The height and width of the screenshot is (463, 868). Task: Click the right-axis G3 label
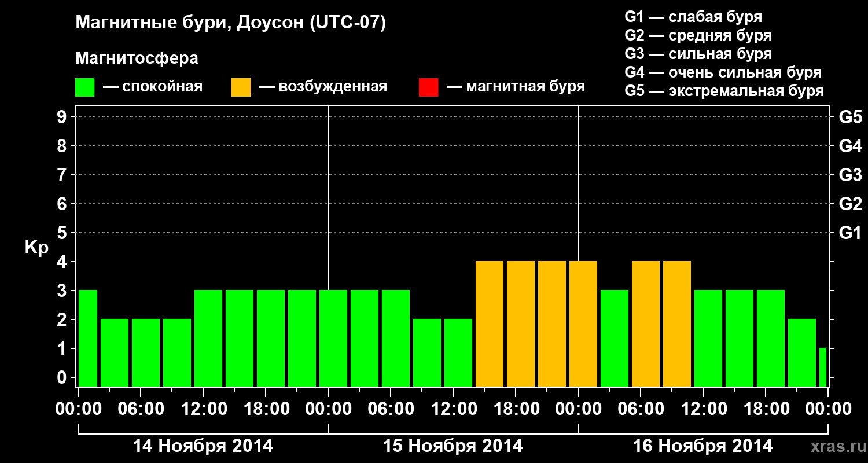[850, 175]
